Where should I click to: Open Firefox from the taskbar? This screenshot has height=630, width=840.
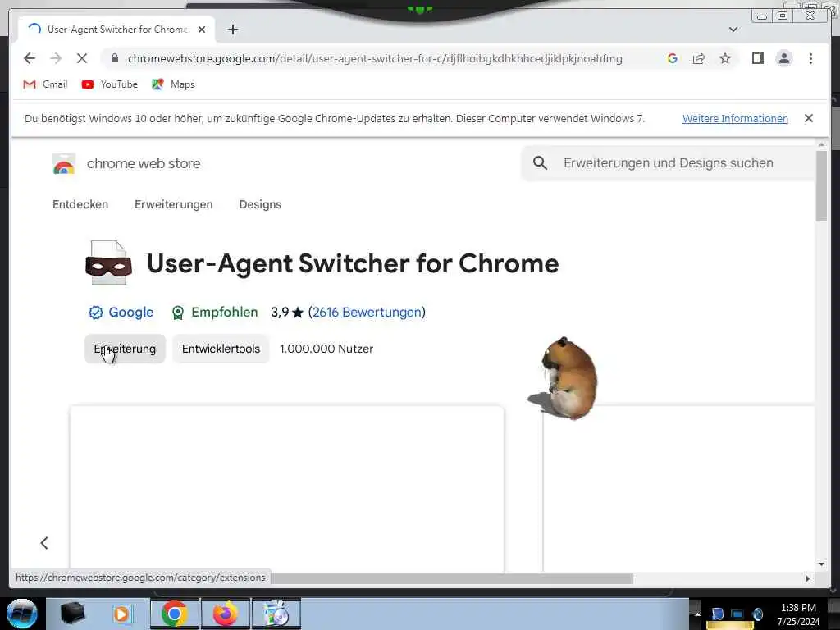click(225, 614)
